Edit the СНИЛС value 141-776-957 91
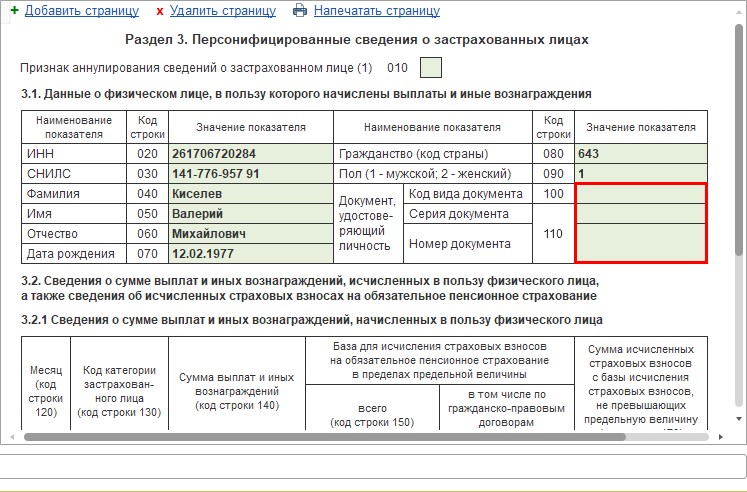 [x=251, y=174]
